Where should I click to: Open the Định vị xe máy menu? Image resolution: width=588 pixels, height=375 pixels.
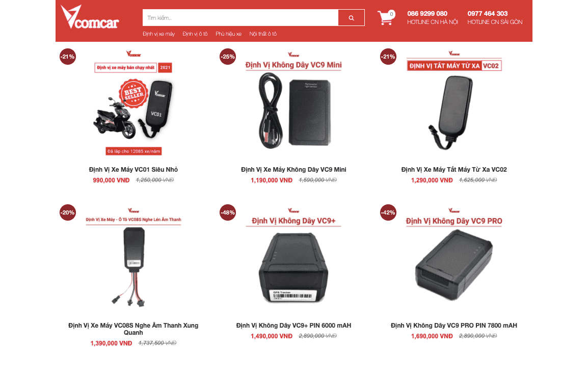(x=158, y=34)
